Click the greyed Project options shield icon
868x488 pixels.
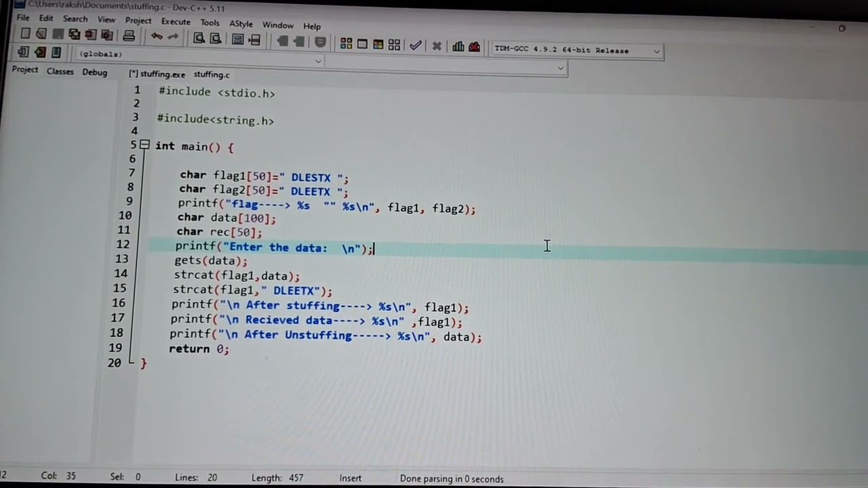tap(320, 42)
